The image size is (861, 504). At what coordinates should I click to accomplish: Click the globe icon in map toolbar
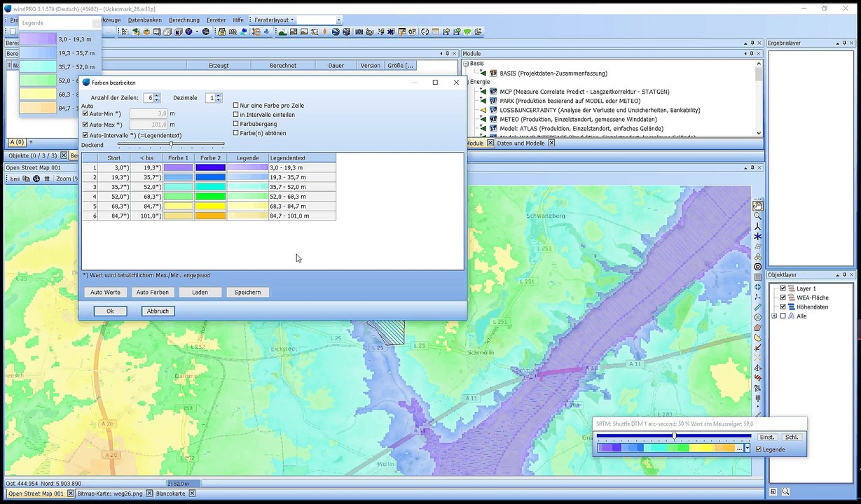(36, 179)
